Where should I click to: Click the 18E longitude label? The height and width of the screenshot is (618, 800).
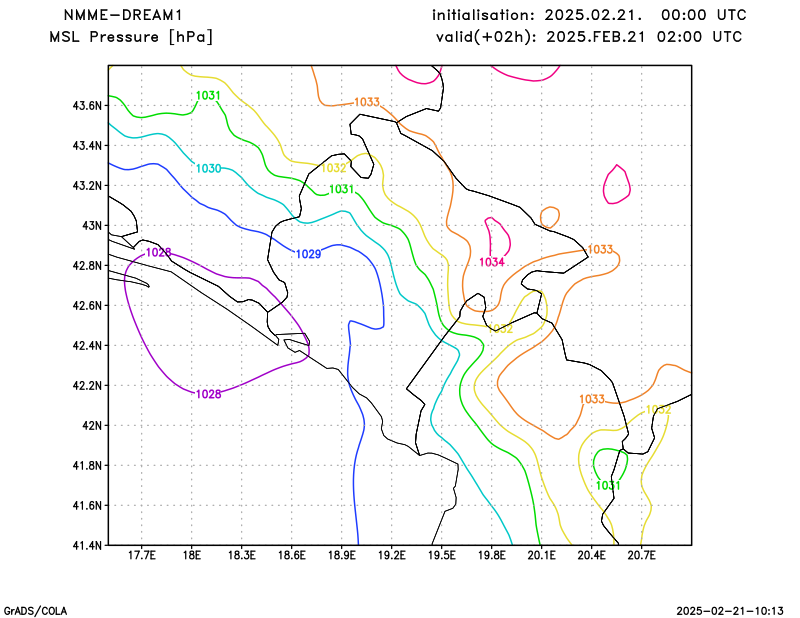coord(192,555)
